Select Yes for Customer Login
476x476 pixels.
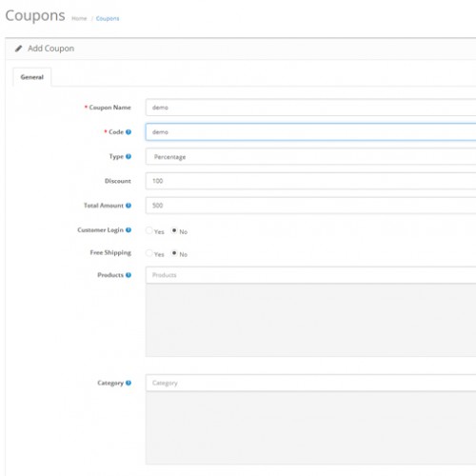click(149, 230)
